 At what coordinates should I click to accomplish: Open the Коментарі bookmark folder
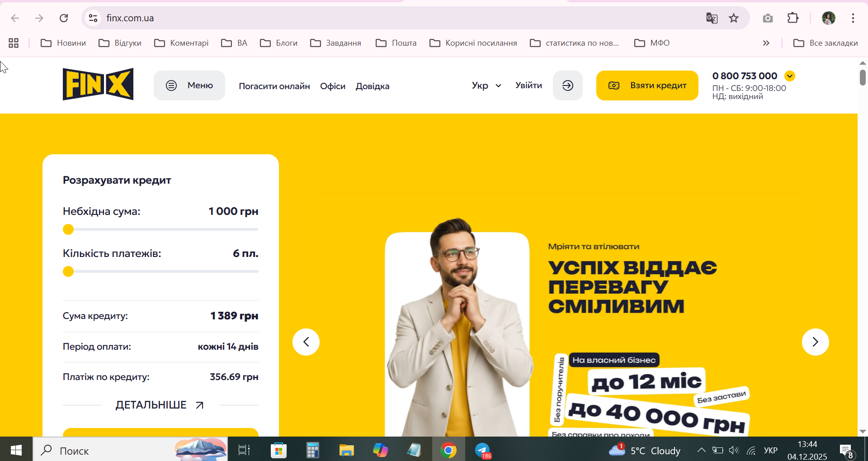tap(181, 43)
